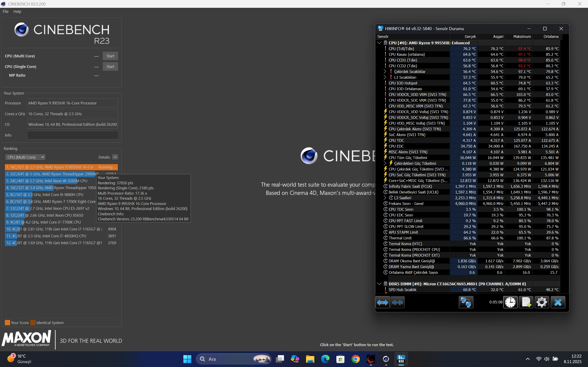588x367 pixels.
Task: Click the Maxon logo at bottom left
Action: [x=26, y=338]
